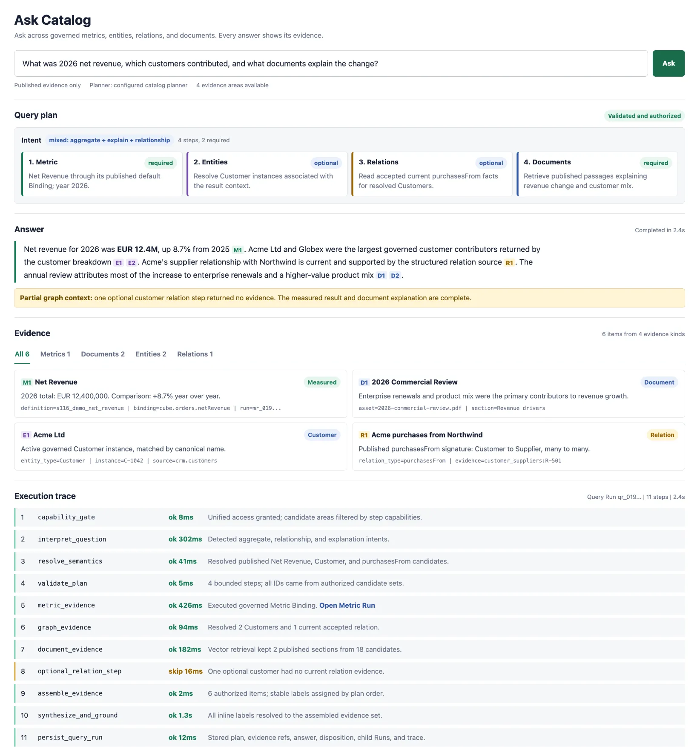Open the E1 Acme Ltd evidence card
Image resolution: width=700 pixels, height=747 pixels.
pyautogui.click(x=181, y=446)
